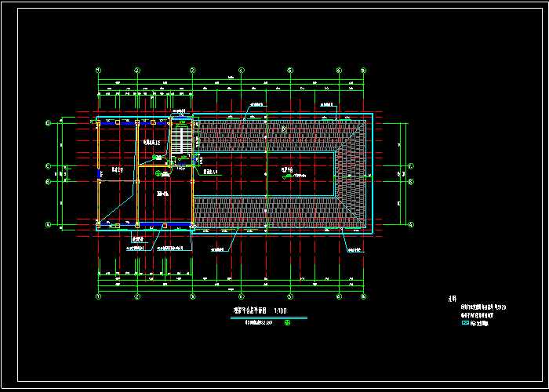Select grid axis bubble 3 at top
Screen dimensions: 549x392
[192, 71]
